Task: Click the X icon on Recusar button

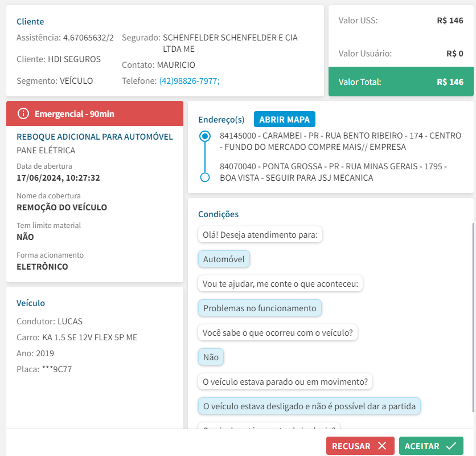Action: [x=382, y=446]
